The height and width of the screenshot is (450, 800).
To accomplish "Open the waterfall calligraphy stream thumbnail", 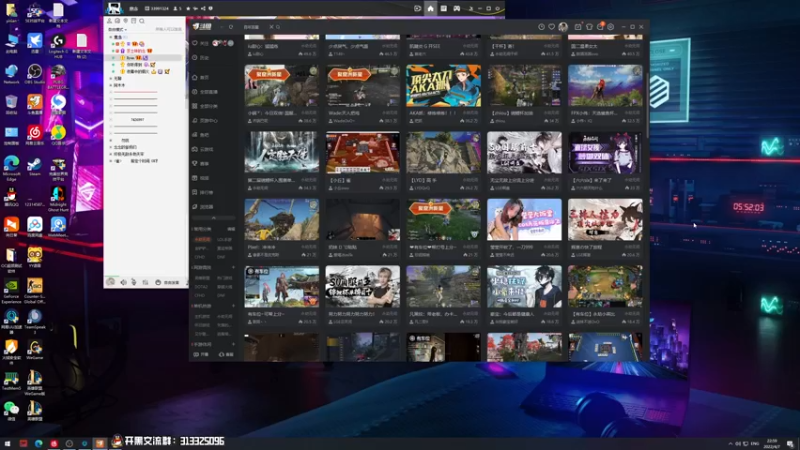I will click(282, 153).
